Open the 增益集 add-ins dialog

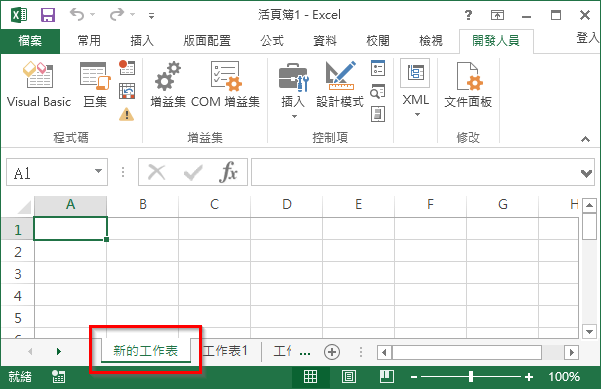point(168,84)
